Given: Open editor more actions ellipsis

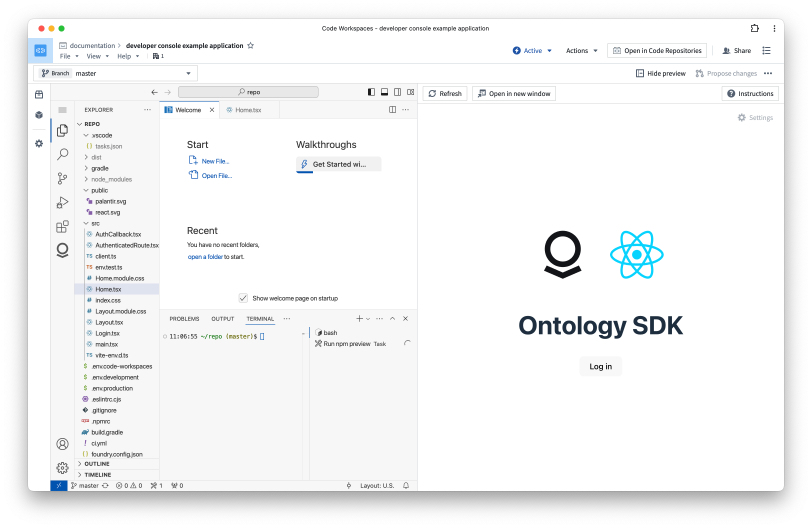Looking at the screenshot, I should (405, 110).
